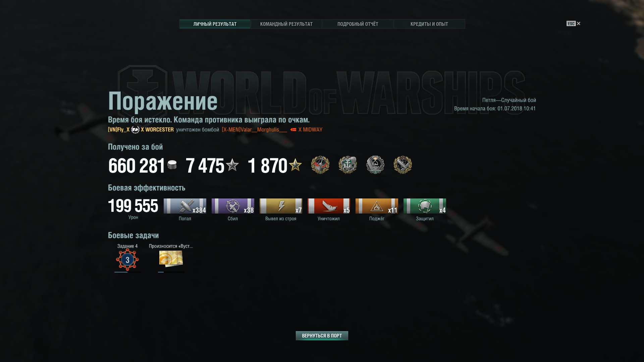
Task: Click the Попал x384 hits ribbon
Action: click(185, 206)
